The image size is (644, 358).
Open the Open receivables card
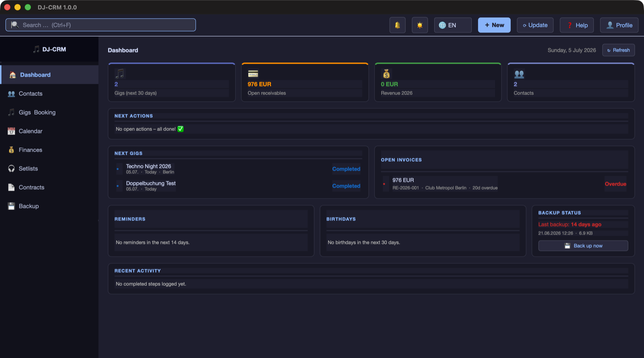point(305,82)
